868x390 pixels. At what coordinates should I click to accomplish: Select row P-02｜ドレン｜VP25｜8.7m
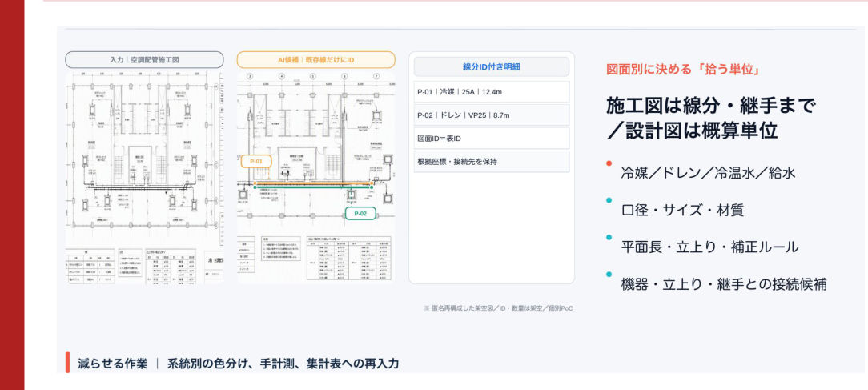coord(492,115)
